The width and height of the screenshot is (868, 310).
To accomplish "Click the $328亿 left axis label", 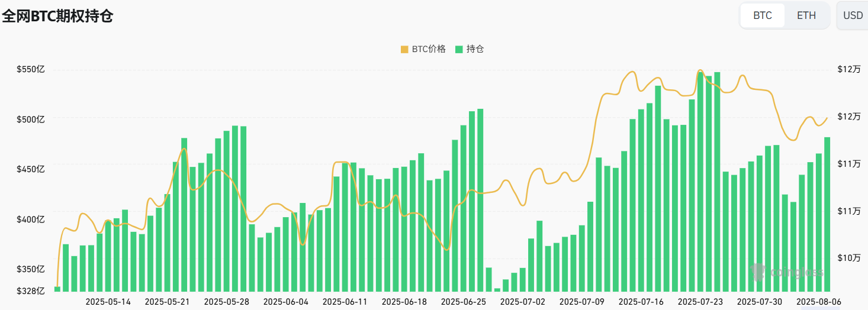I will tap(31, 290).
